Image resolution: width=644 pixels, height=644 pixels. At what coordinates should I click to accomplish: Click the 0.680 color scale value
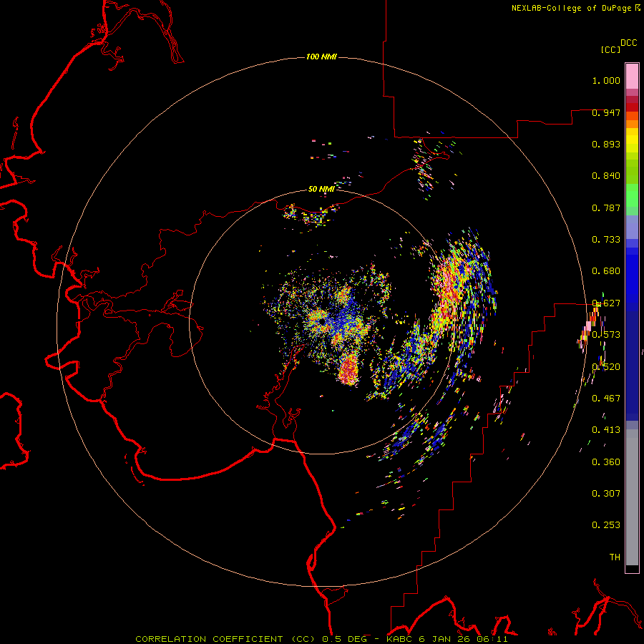(x=606, y=271)
